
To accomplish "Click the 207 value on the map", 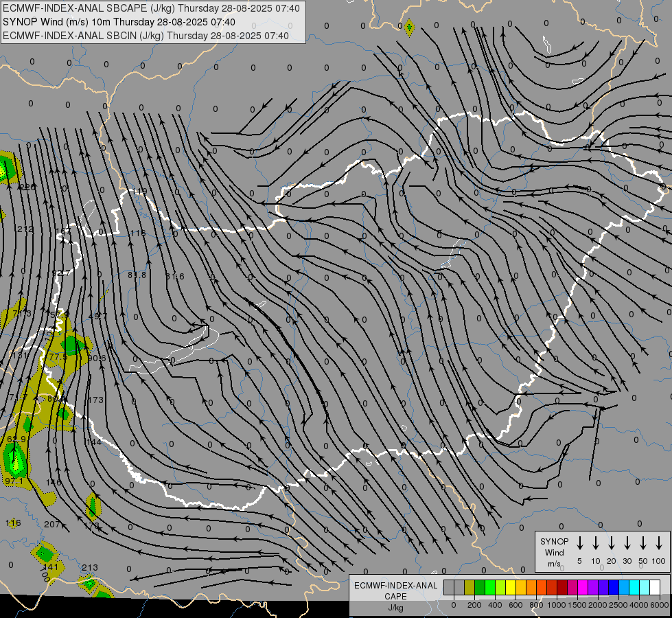I will (52, 524).
